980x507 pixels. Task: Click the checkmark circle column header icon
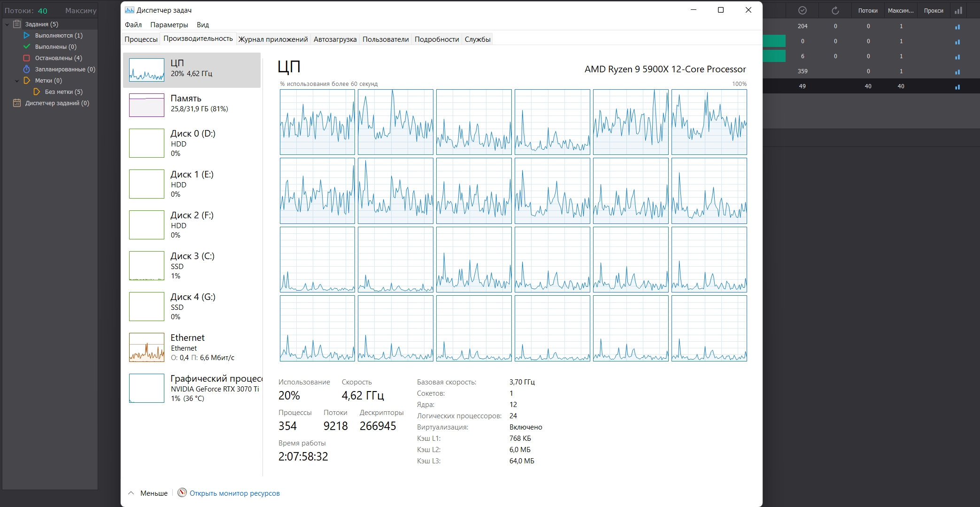point(803,10)
